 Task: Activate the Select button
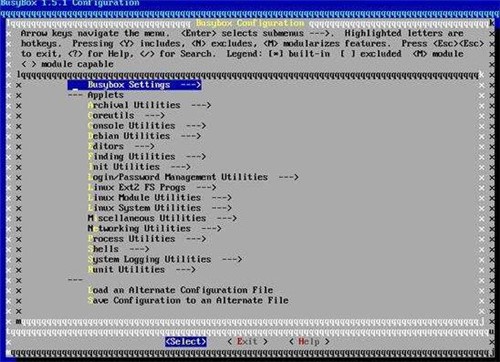186,342
